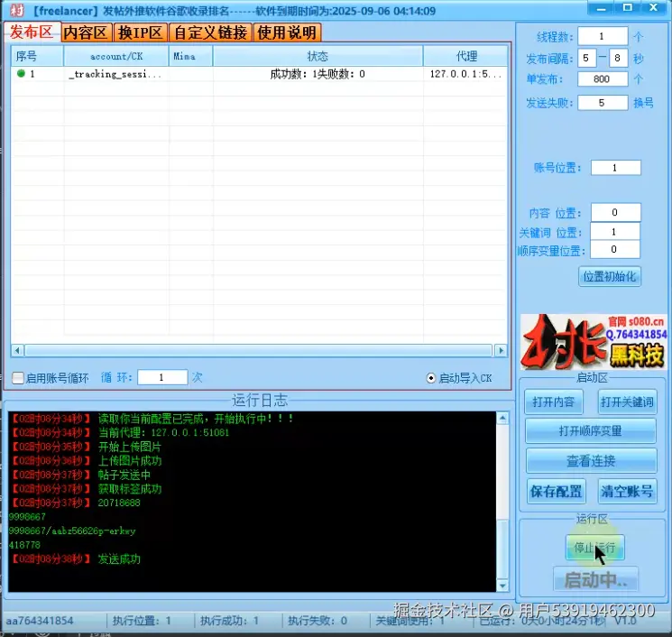Viewport: 672px width, 637px height.
Task: Select the 启动导入CK radio button
Action: 431,378
